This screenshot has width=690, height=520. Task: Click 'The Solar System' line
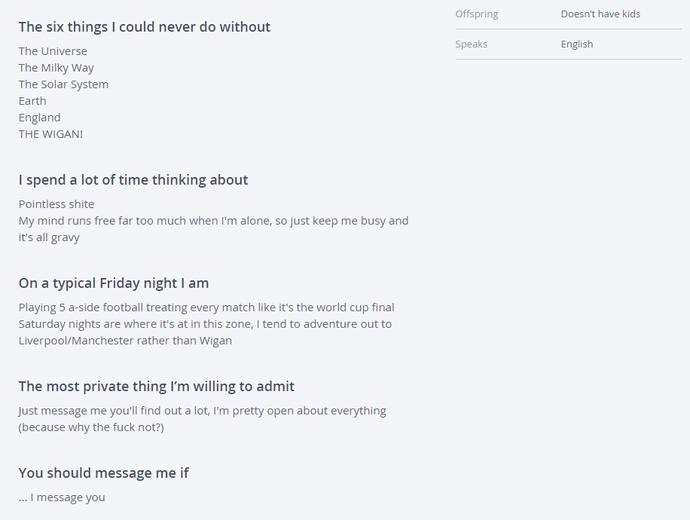pyautogui.click(x=63, y=84)
